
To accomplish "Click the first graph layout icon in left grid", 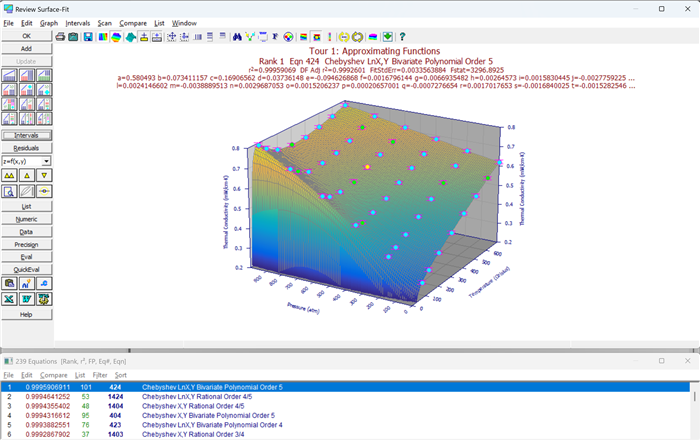I will [x=9, y=75].
